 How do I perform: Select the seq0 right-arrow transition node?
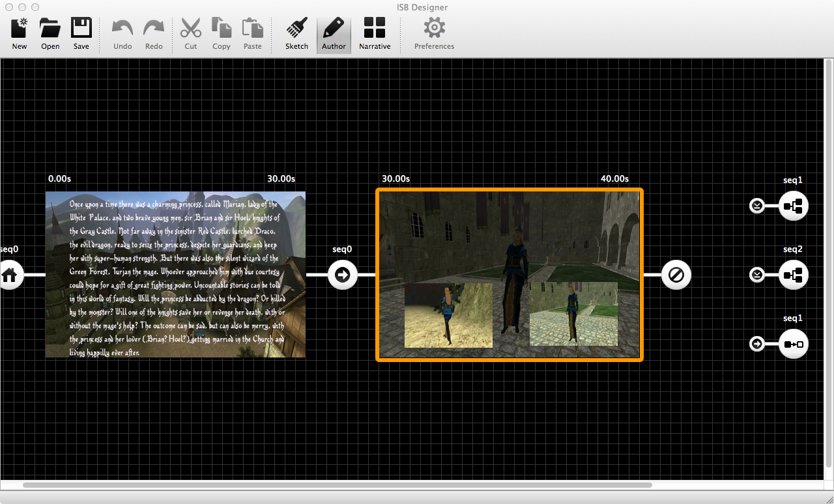click(343, 275)
